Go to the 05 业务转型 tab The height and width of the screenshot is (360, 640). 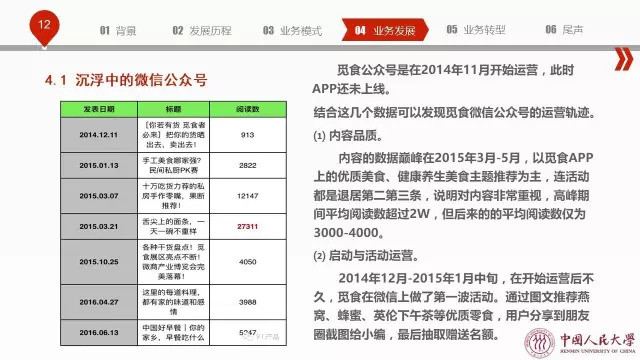pyautogui.click(x=476, y=30)
